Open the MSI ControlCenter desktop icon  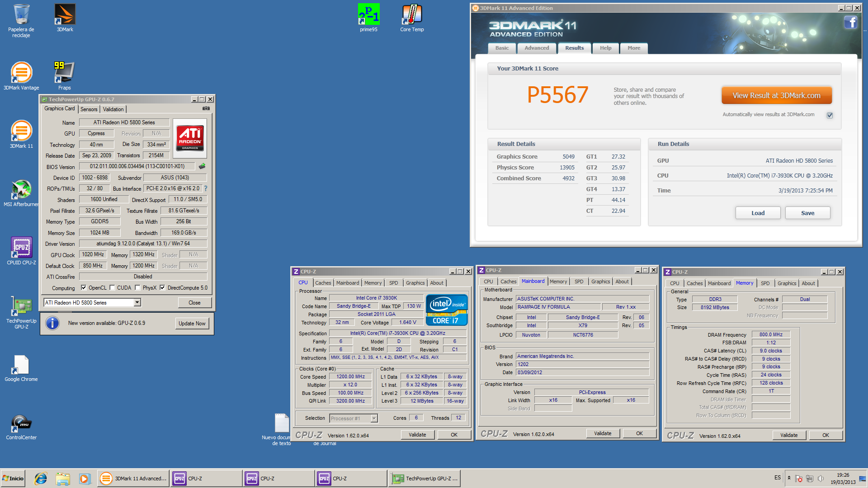pos(21,427)
